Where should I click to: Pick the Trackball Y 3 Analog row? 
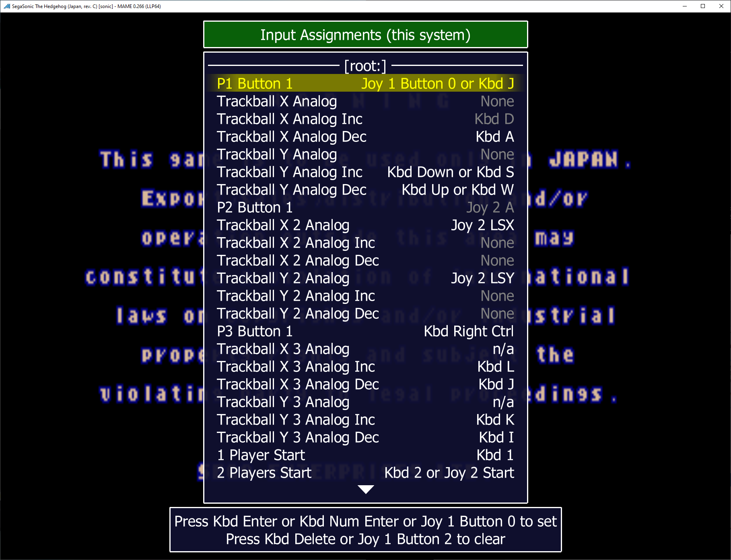coord(365,402)
